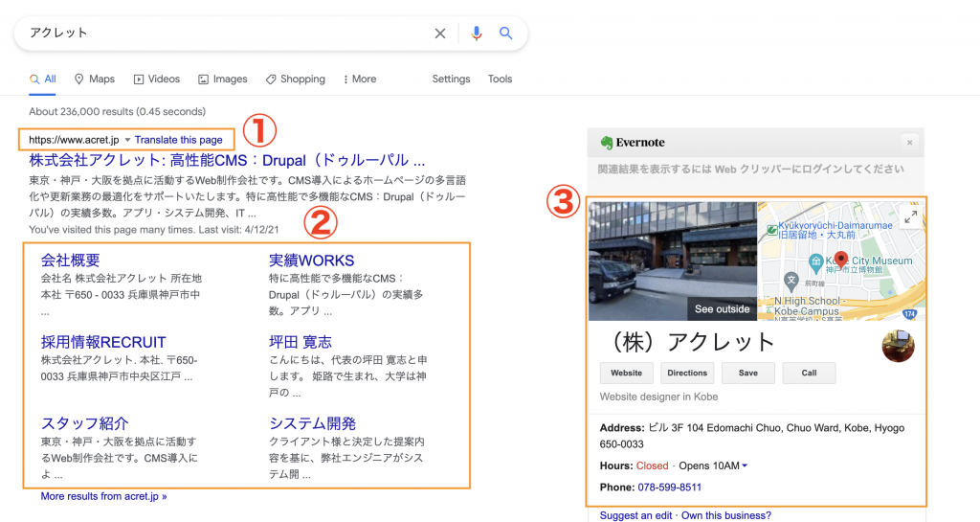Click the Evernote login prompt message
The image size is (980, 522).
tap(750, 169)
